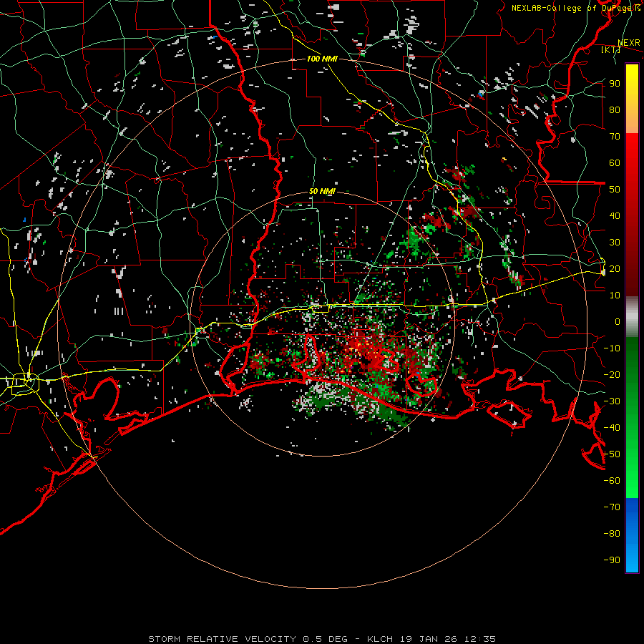This screenshot has width=644, height=644.
Task: Click the "20" value on the velocity scale
Action: [615, 268]
